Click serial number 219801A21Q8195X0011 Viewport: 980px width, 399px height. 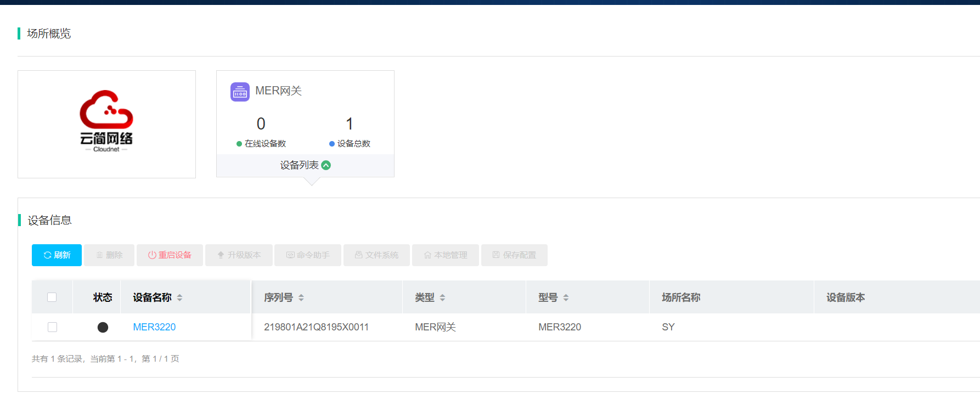[x=317, y=327]
